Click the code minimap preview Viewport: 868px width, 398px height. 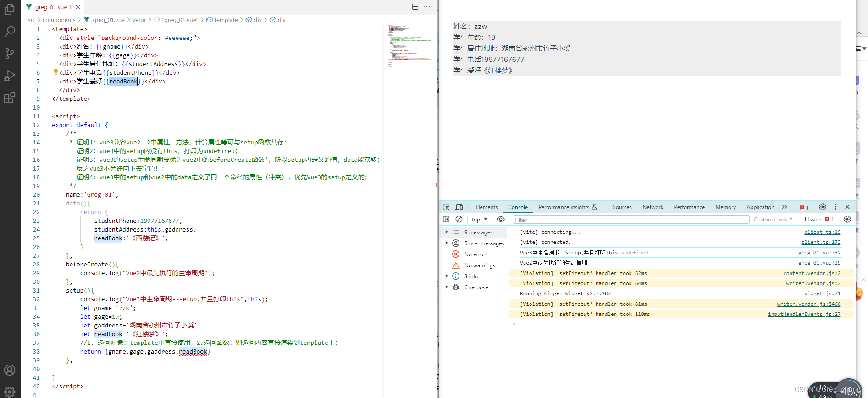409,46
